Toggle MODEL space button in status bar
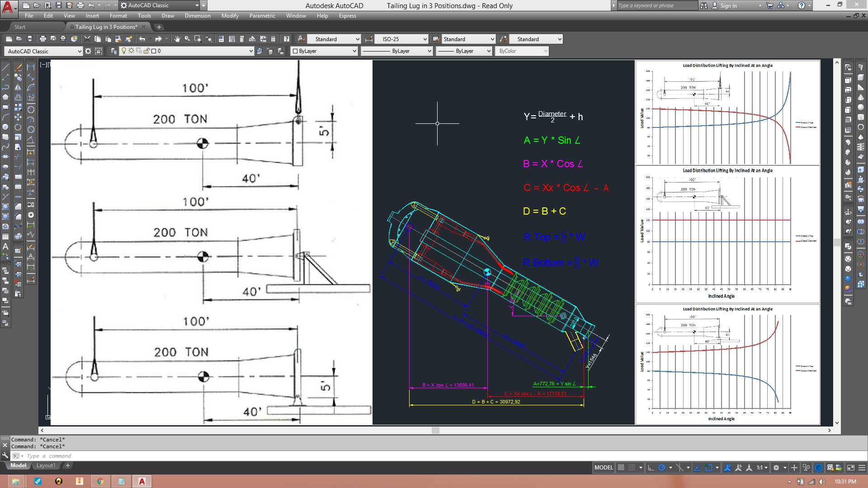The image size is (868, 488). 604,468
